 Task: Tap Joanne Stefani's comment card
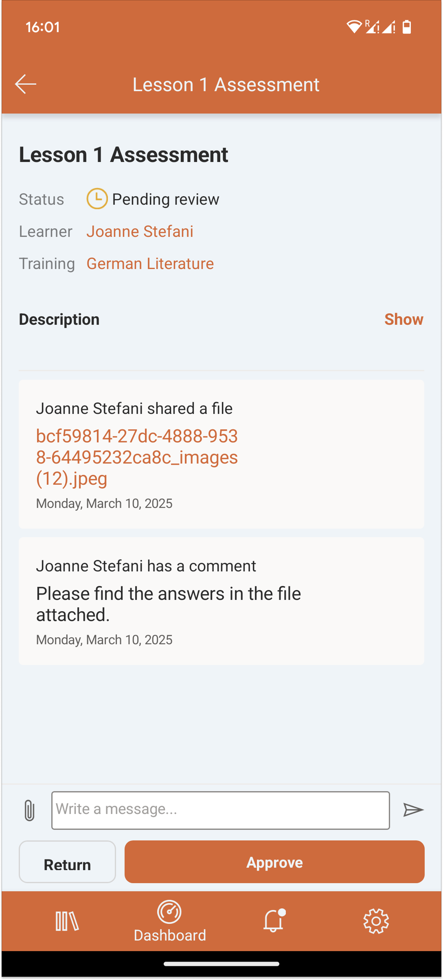[221, 601]
